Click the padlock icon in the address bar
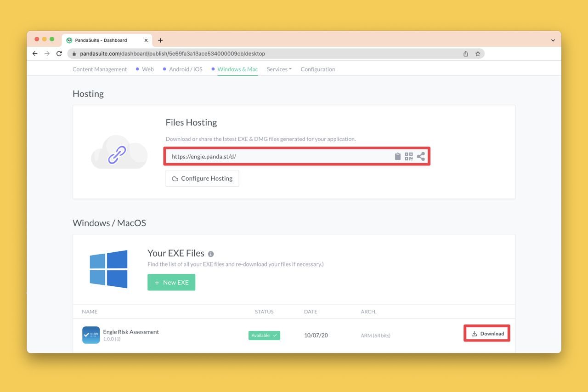 [x=74, y=53]
